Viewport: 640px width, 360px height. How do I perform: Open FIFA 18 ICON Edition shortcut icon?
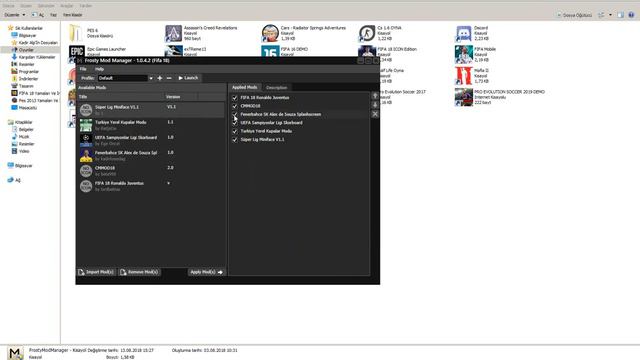(367, 51)
